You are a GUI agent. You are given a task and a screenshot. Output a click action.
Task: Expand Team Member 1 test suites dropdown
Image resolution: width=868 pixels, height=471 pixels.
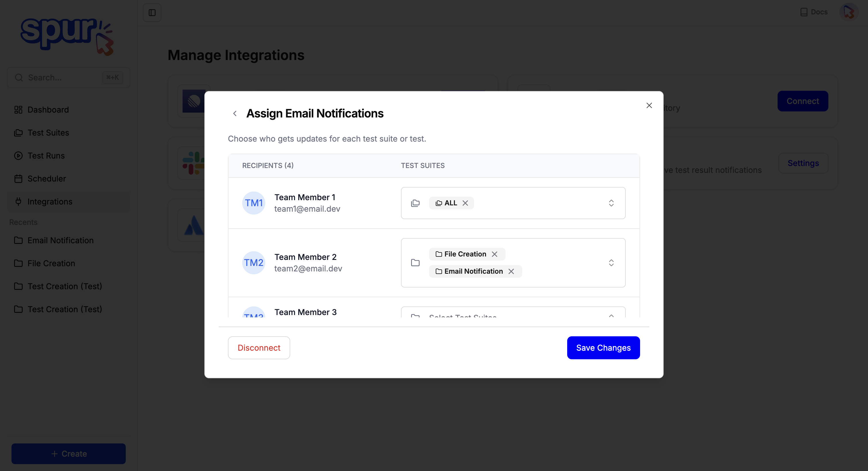[x=611, y=203]
